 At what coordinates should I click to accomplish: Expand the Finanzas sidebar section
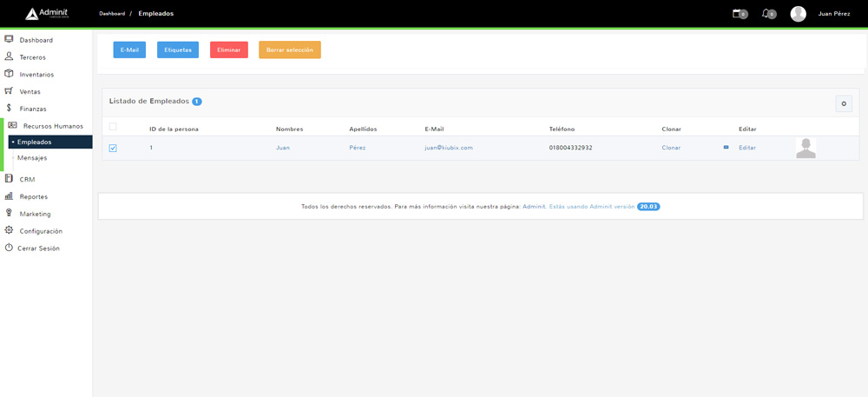point(33,109)
